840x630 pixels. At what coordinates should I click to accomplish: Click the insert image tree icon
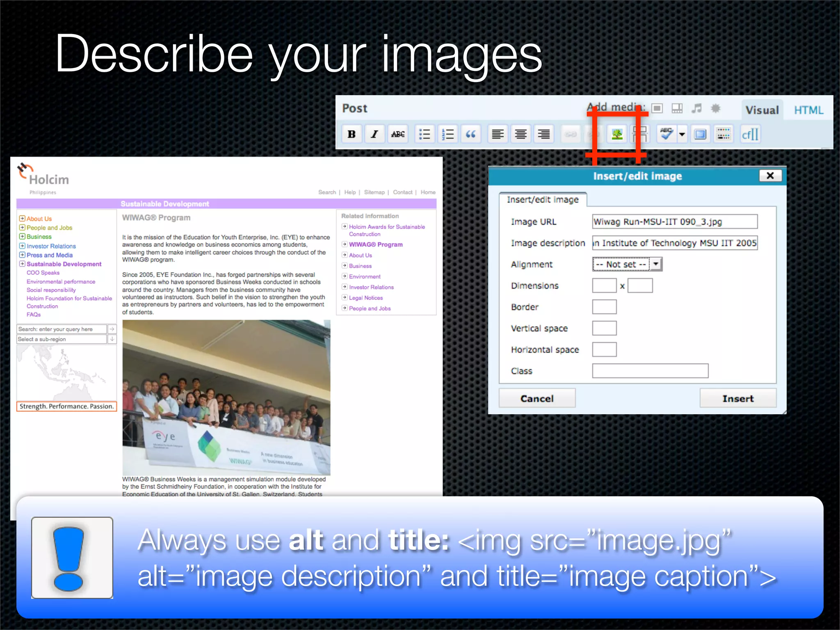pyautogui.click(x=617, y=134)
